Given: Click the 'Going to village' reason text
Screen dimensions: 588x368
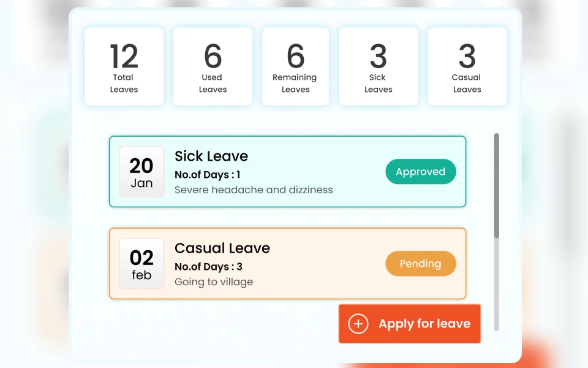Looking at the screenshot, I should click(x=214, y=282).
